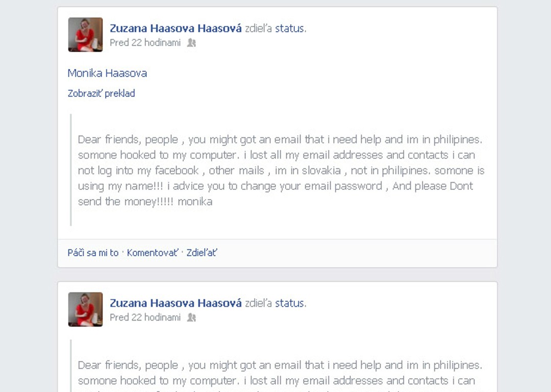The height and width of the screenshot is (392, 551).
Task: Click friends audience icon in first post
Action: [x=191, y=43]
